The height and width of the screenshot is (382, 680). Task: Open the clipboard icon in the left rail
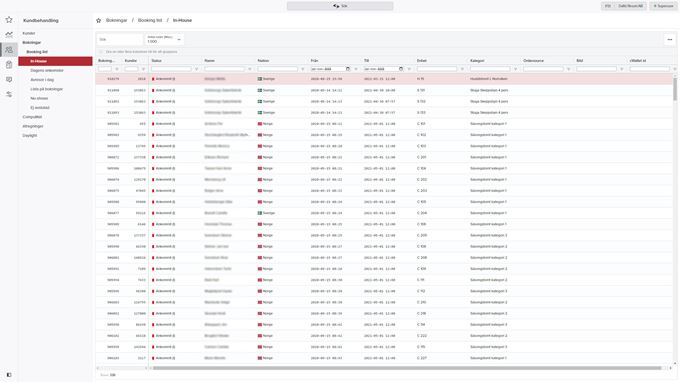[x=9, y=65]
